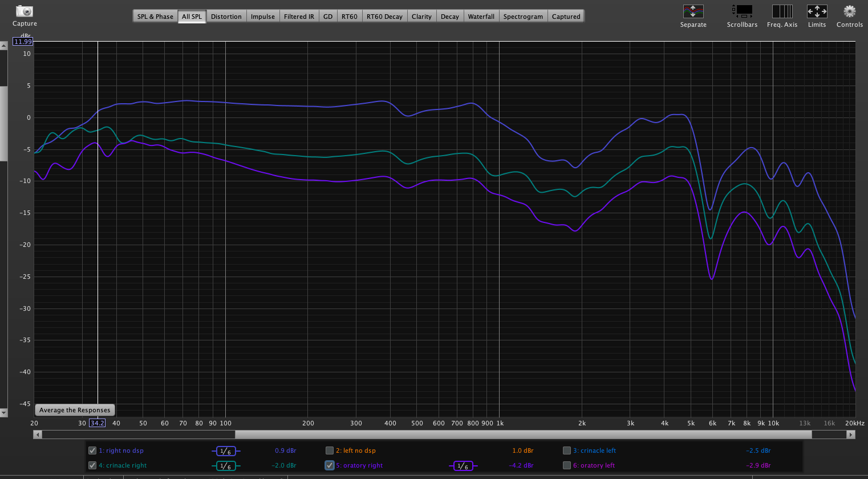Switch to the Filtered IR tab
This screenshot has width=868, height=479.
[x=299, y=17]
